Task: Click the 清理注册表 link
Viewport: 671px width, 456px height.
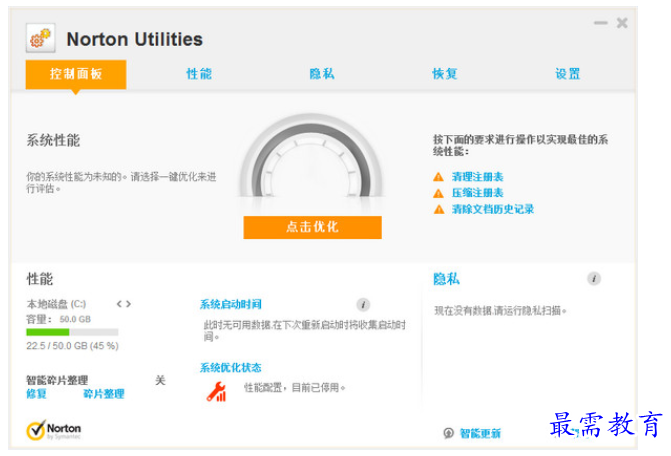Action: click(x=478, y=177)
